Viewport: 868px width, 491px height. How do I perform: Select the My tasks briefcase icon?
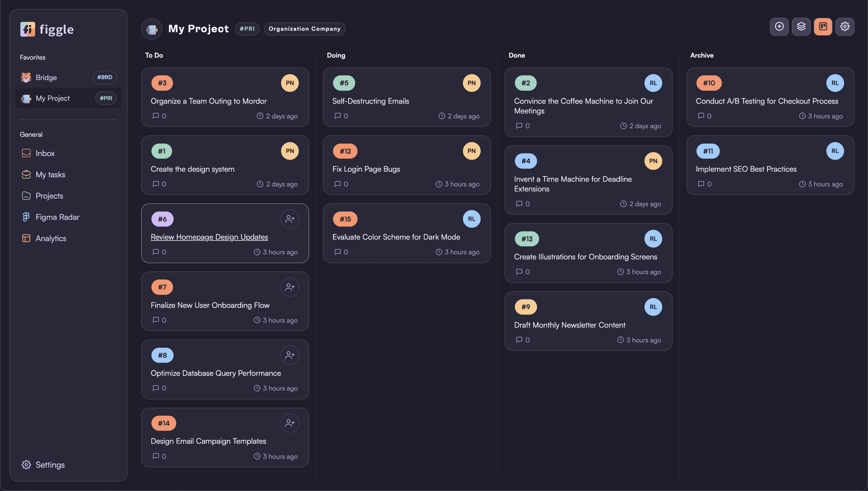click(26, 174)
